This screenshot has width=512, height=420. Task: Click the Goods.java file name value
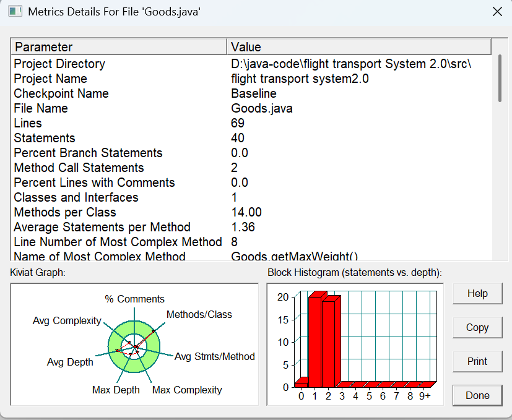(261, 108)
